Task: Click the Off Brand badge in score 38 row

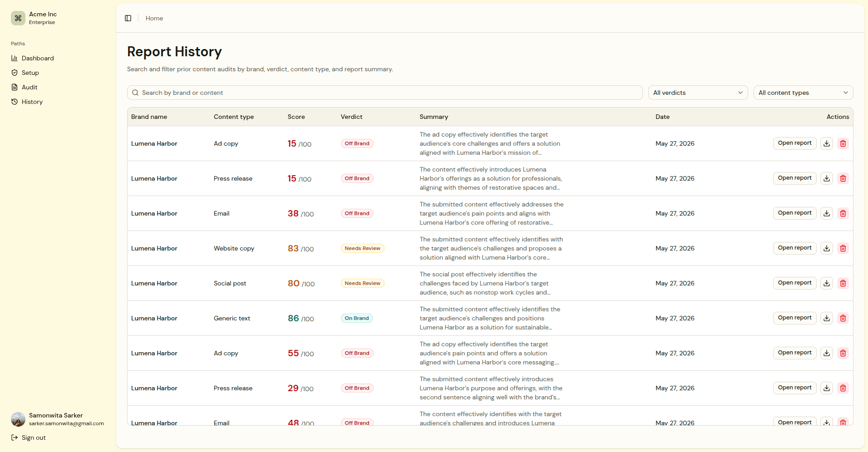Action: [x=357, y=213]
